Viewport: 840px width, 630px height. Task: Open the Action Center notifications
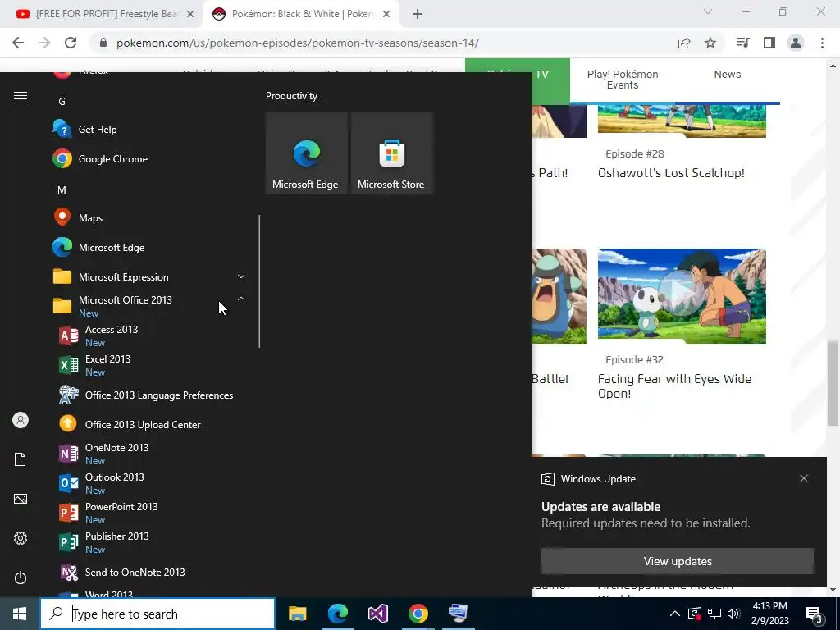coord(815,614)
